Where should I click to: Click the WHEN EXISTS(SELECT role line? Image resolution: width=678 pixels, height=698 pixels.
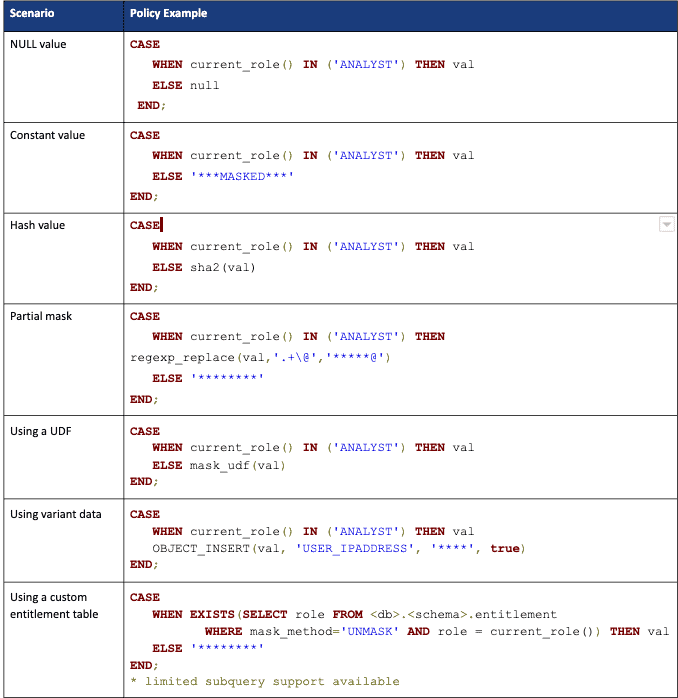click(x=354, y=614)
